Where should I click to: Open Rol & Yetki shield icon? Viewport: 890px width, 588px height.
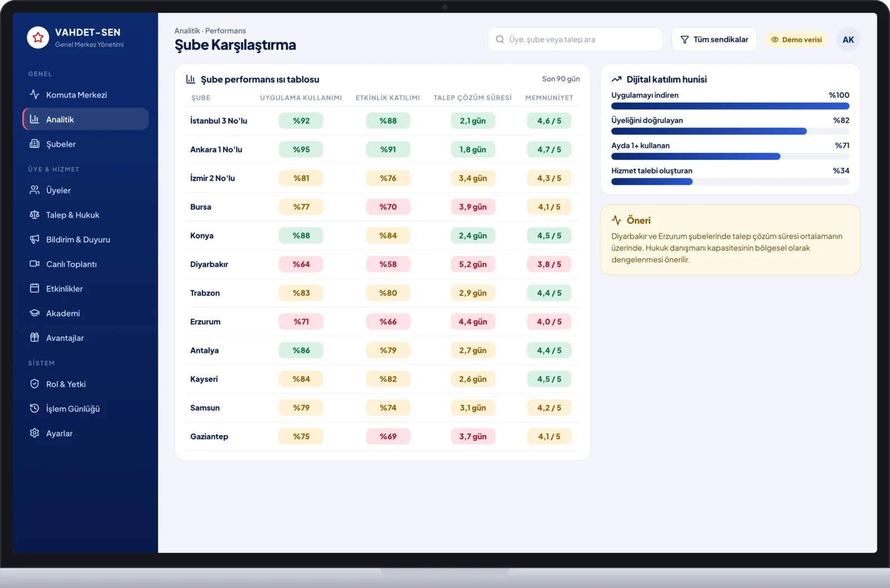point(34,384)
